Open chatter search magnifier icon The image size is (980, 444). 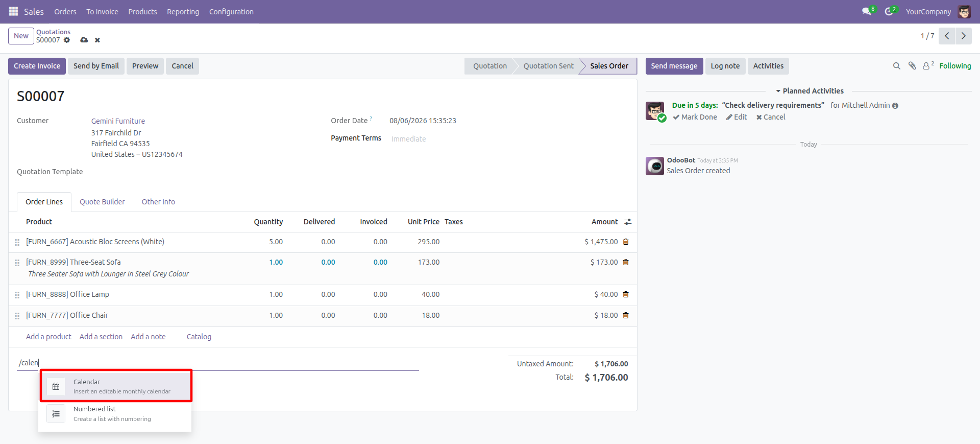coord(896,66)
